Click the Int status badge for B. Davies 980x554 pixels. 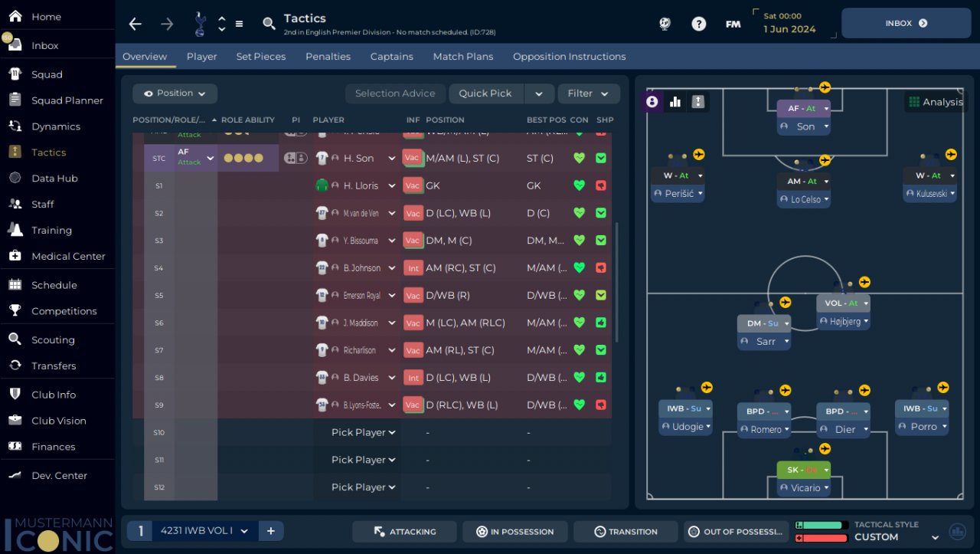(413, 378)
